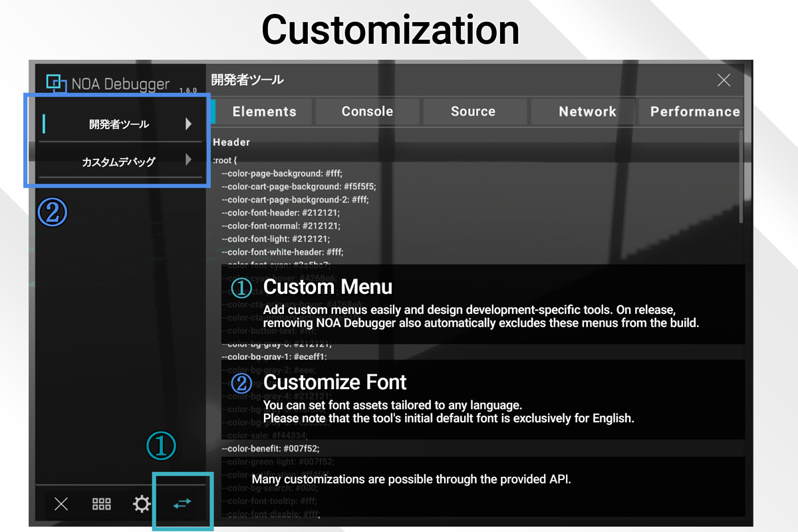Close the 開発者ツール panel with top-right X
Image resolution: width=798 pixels, height=532 pixels.
(724, 80)
